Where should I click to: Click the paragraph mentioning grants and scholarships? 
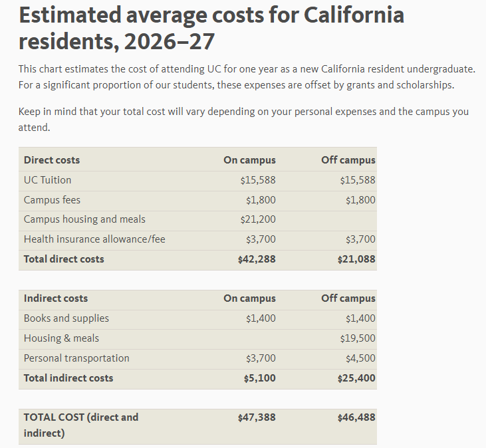(x=246, y=77)
